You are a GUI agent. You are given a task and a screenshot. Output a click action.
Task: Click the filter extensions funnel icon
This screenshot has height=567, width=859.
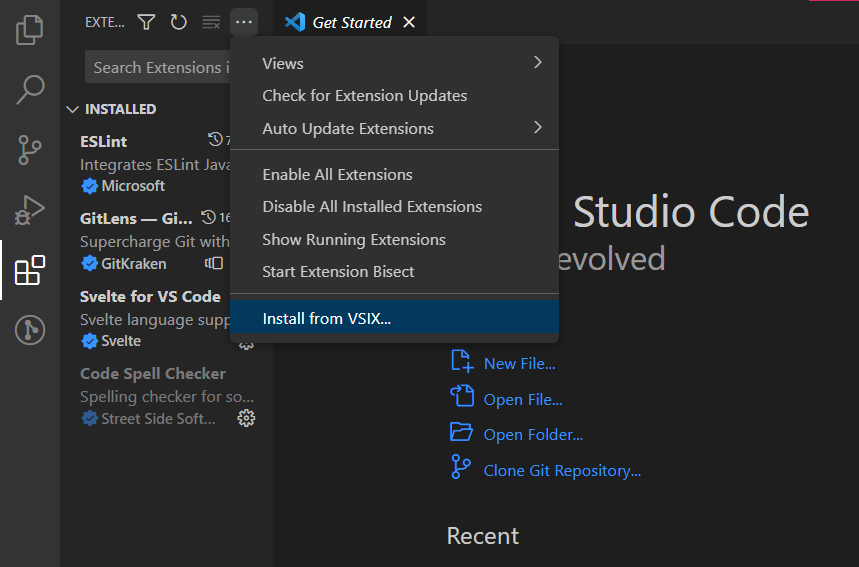click(x=146, y=22)
